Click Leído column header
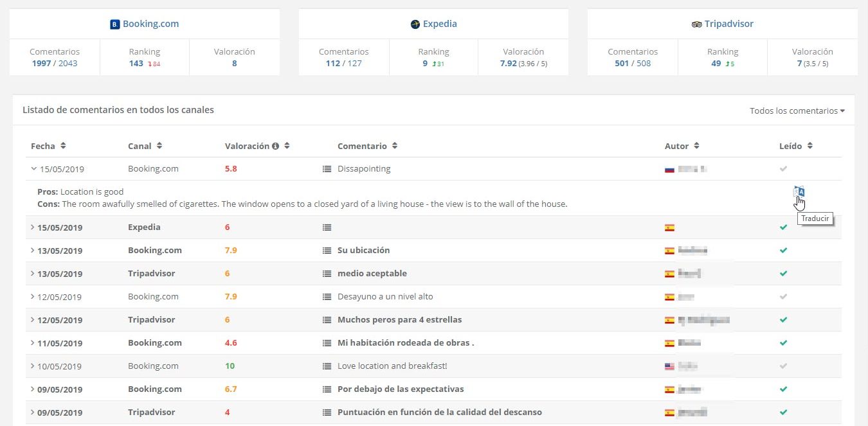The width and height of the screenshot is (868, 426). (790, 146)
